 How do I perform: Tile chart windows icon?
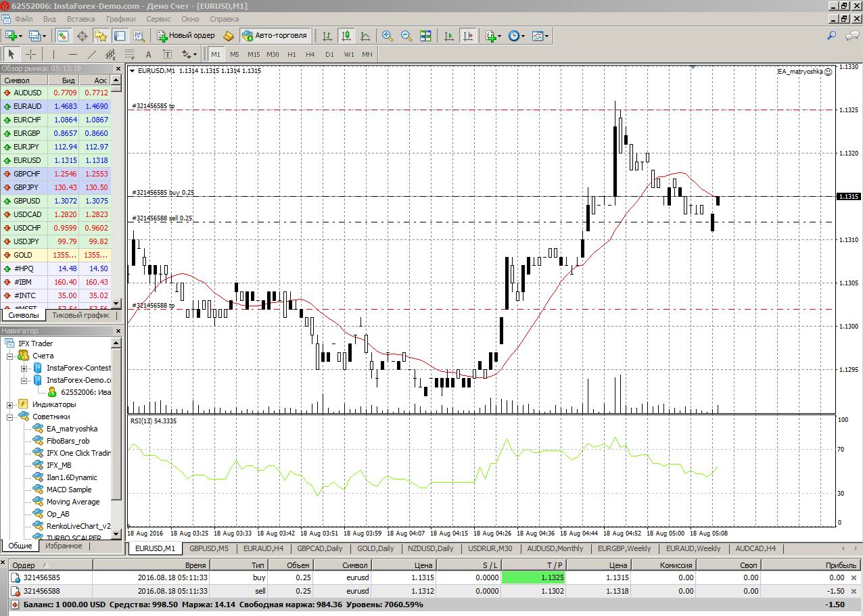pyautogui.click(x=425, y=36)
